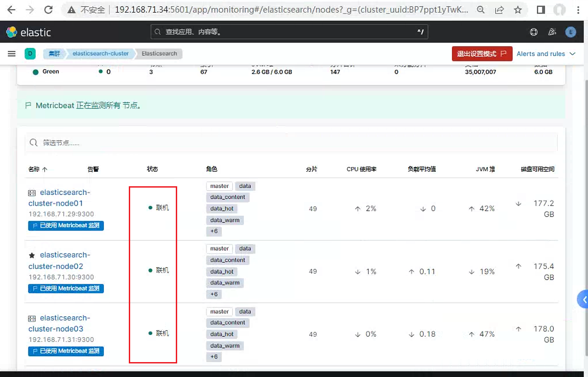Open the user account avatar E
588x377 pixels.
pos(571,32)
